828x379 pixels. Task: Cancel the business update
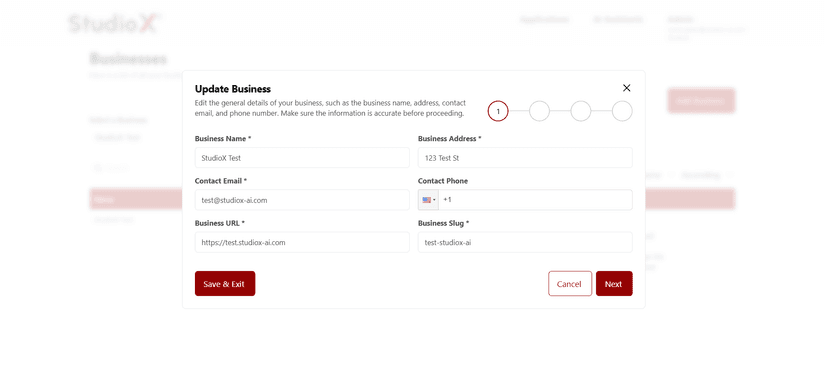tap(570, 283)
